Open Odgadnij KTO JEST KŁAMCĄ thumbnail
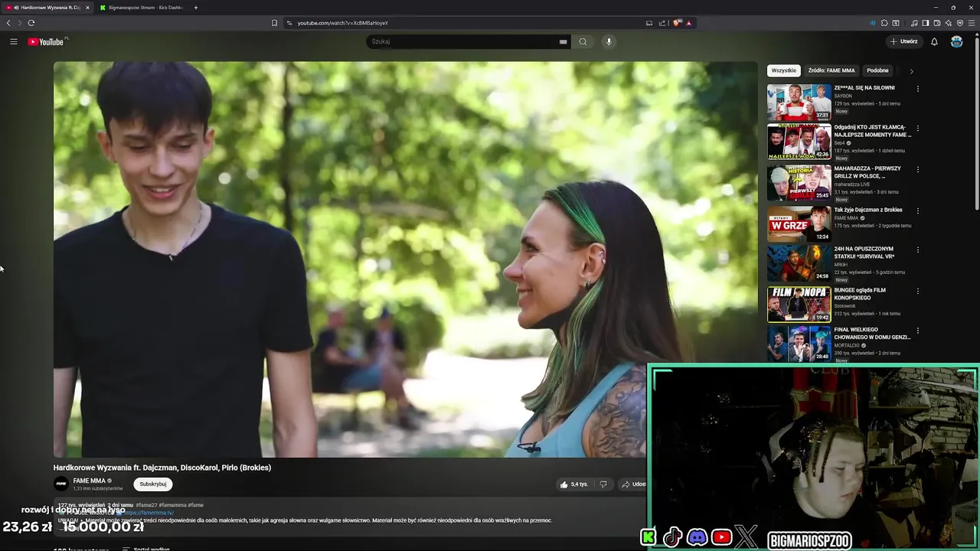 tap(799, 142)
